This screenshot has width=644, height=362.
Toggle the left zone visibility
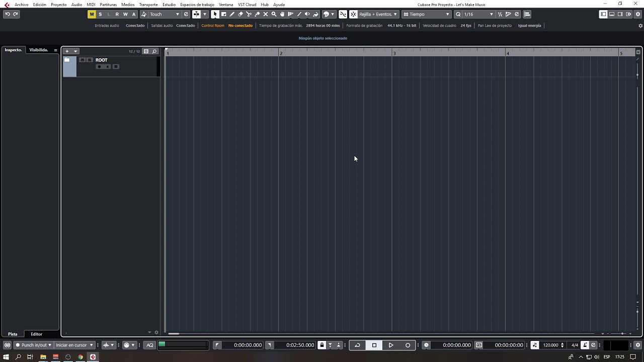pyautogui.click(x=603, y=14)
